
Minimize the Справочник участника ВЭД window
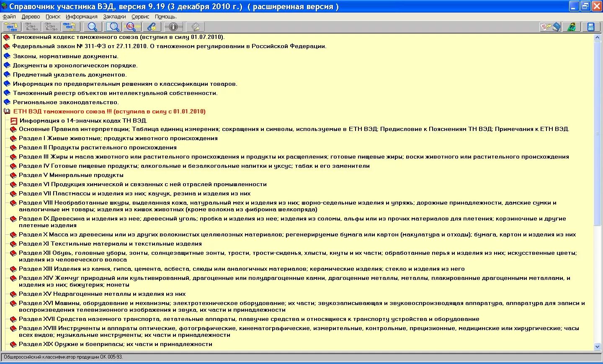tap(574, 6)
